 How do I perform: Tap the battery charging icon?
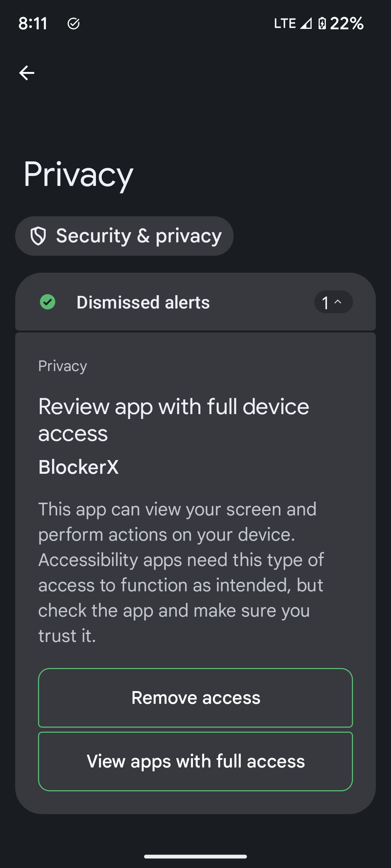[x=322, y=24]
